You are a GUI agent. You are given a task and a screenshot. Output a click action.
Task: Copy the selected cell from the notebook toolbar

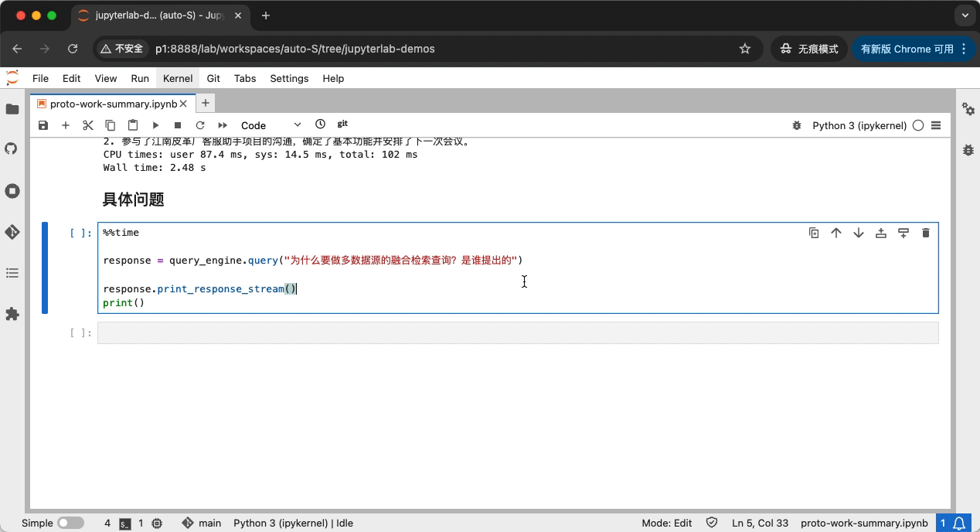[111, 125]
